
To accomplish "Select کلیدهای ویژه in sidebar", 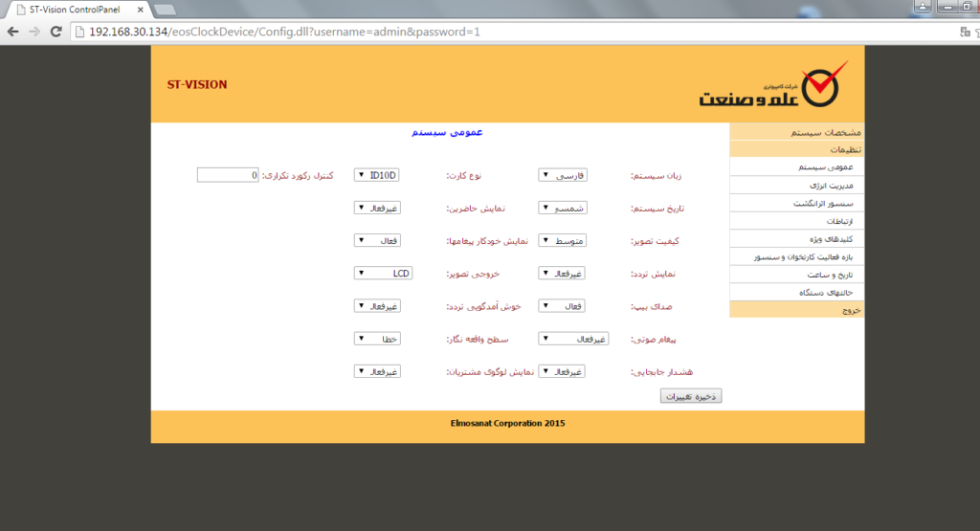I will 796,238.
